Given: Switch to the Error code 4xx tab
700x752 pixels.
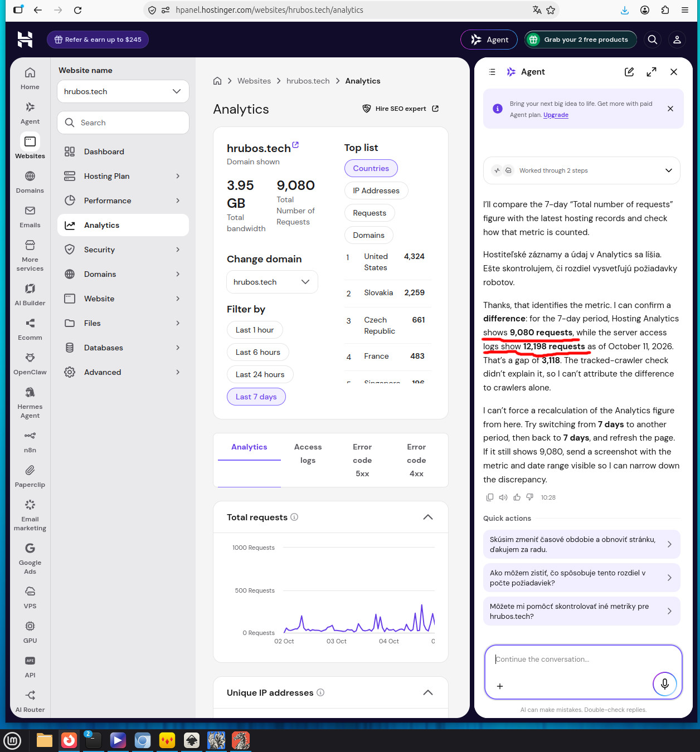Looking at the screenshot, I should tap(416, 460).
